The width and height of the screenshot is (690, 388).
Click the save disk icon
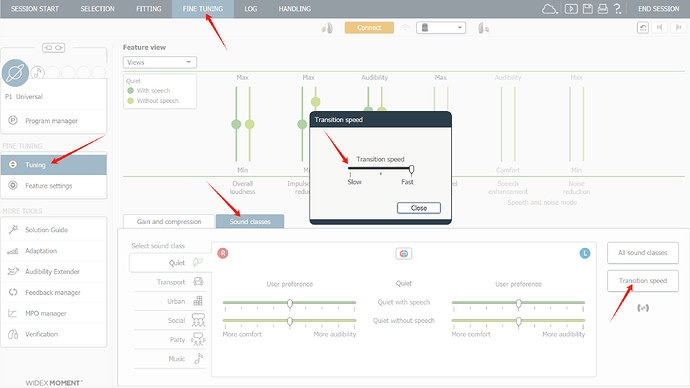point(587,9)
